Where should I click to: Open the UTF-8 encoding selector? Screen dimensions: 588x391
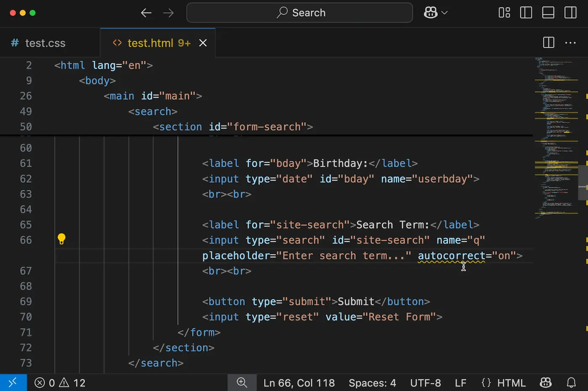coord(425,383)
